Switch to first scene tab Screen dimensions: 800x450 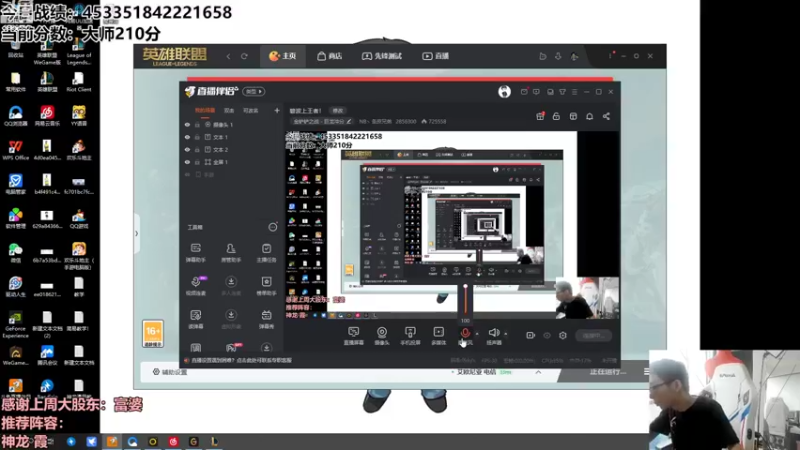[x=205, y=110]
